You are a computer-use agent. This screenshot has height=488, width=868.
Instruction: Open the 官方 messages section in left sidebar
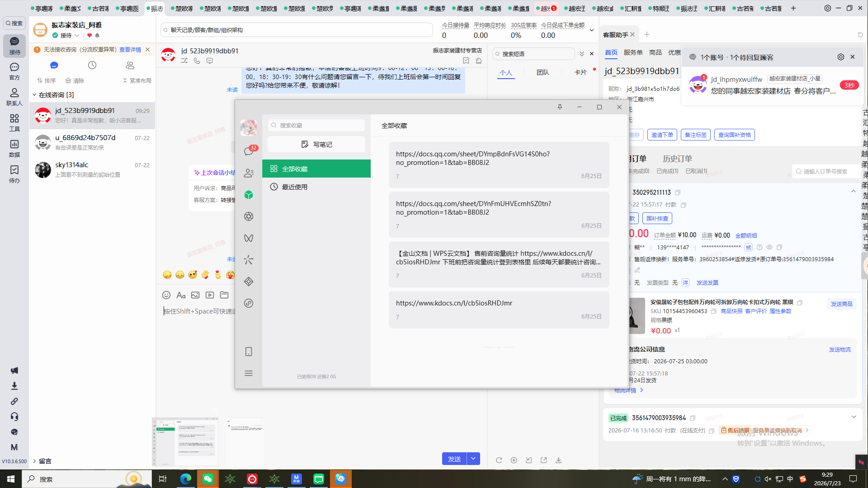click(14, 71)
